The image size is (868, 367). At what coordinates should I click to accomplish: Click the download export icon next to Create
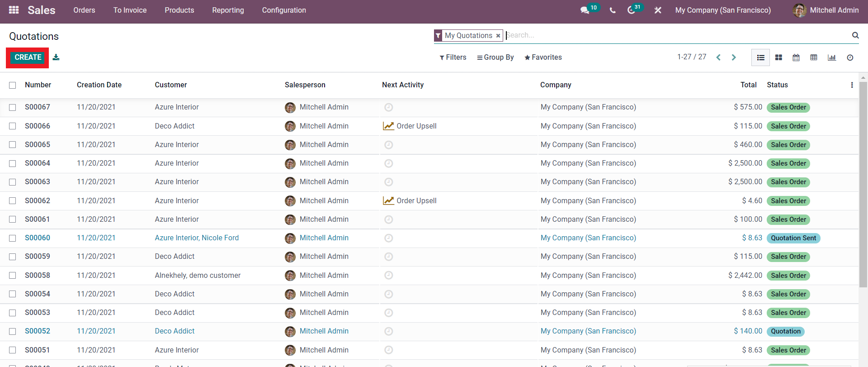[56, 57]
